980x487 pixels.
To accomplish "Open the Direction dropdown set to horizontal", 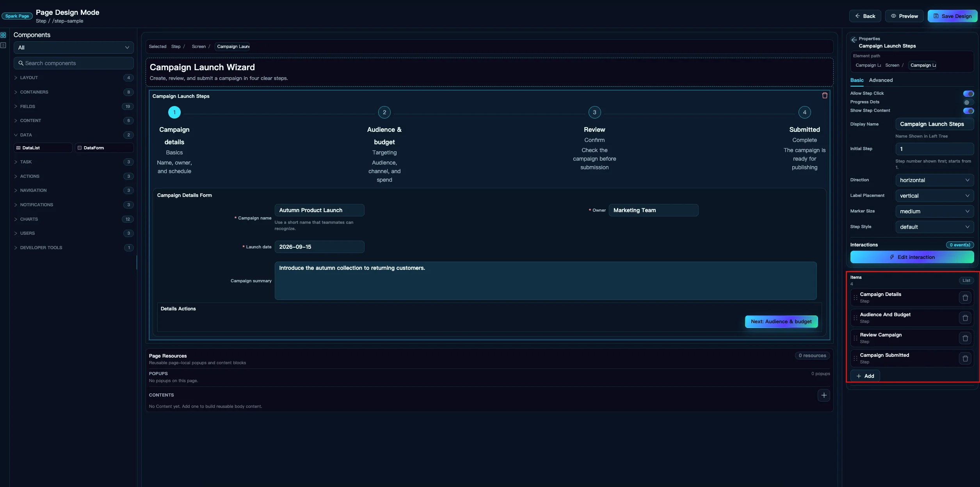I will (x=934, y=180).
